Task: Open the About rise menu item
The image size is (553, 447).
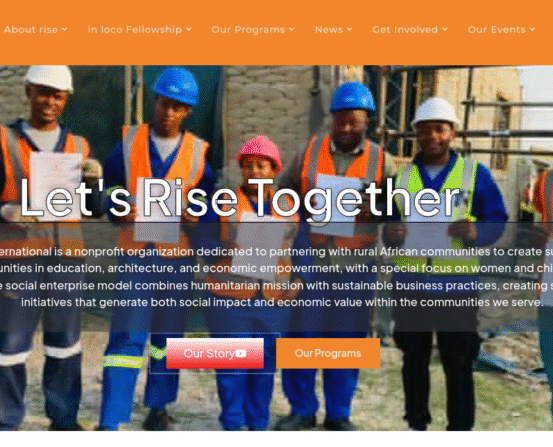Action: coord(31,30)
